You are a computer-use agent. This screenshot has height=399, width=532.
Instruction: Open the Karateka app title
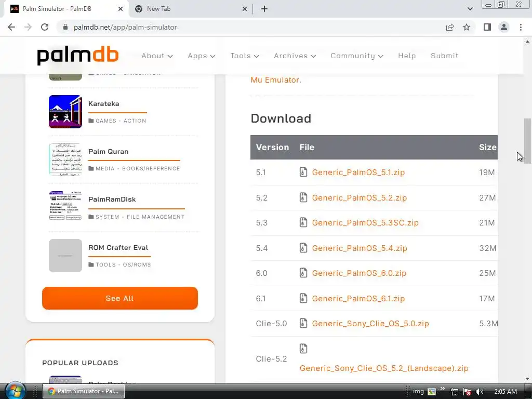pyautogui.click(x=103, y=104)
